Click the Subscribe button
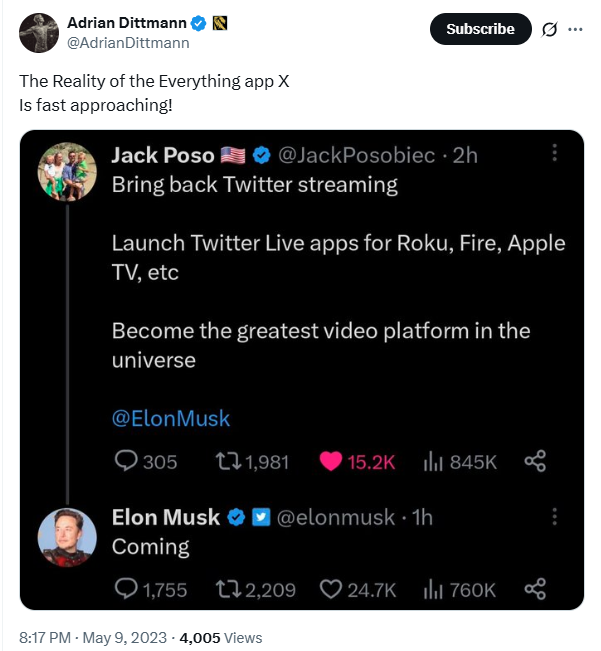This screenshot has height=651, width=601. [480, 29]
